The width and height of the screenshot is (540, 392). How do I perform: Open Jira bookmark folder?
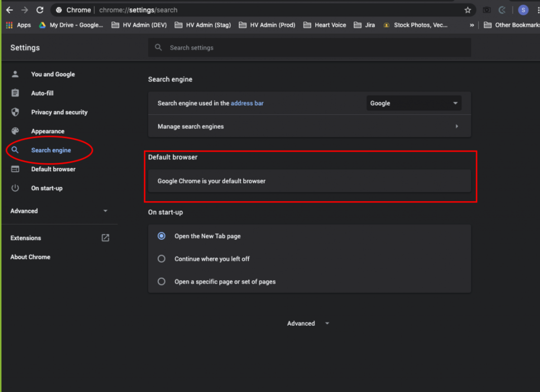pyautogui.click(x=364, y=25)
